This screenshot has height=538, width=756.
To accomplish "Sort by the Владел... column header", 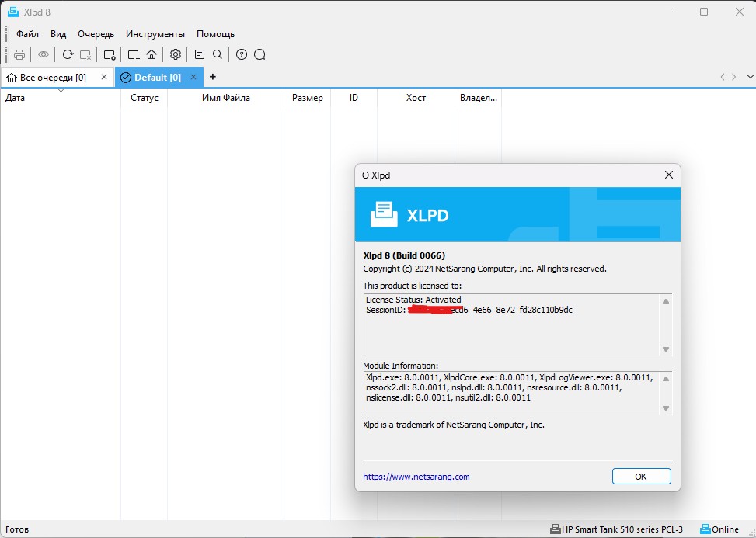I will tap(479, 98).
